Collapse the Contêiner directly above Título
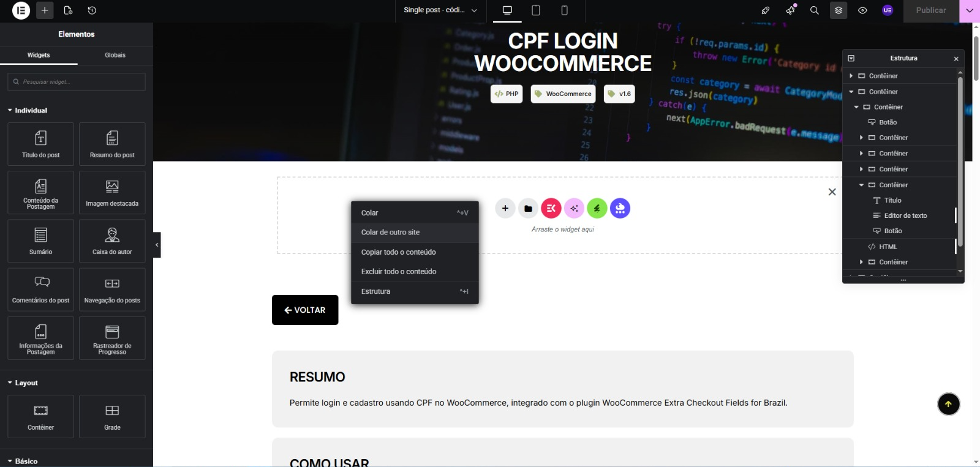980x467 pixels. click(x=861, y=185)
